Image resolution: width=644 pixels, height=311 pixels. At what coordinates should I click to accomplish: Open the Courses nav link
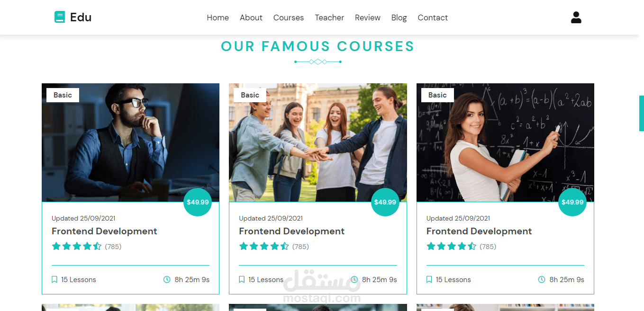289,18
